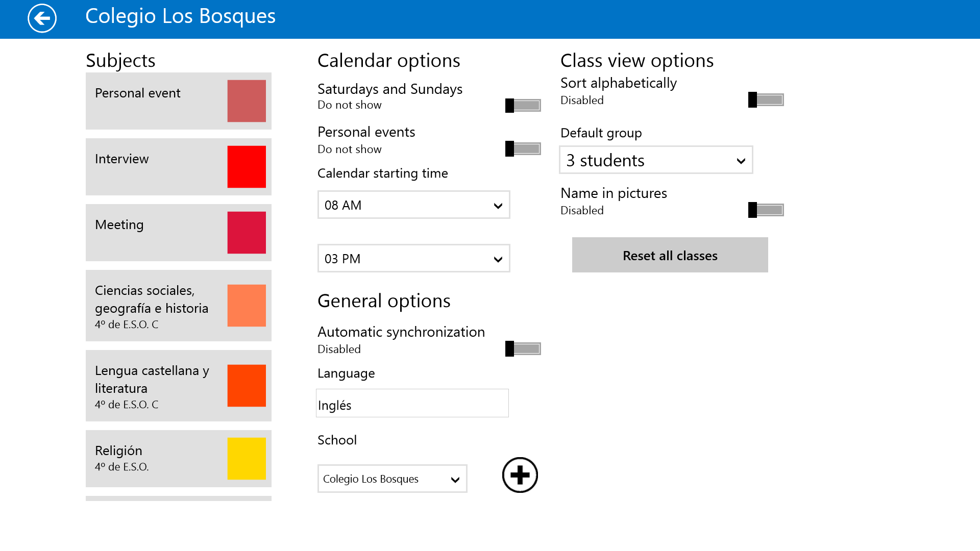980x551 pixels.
Task: Select the Ciencias sociales subject item
Action: [153, 306]
